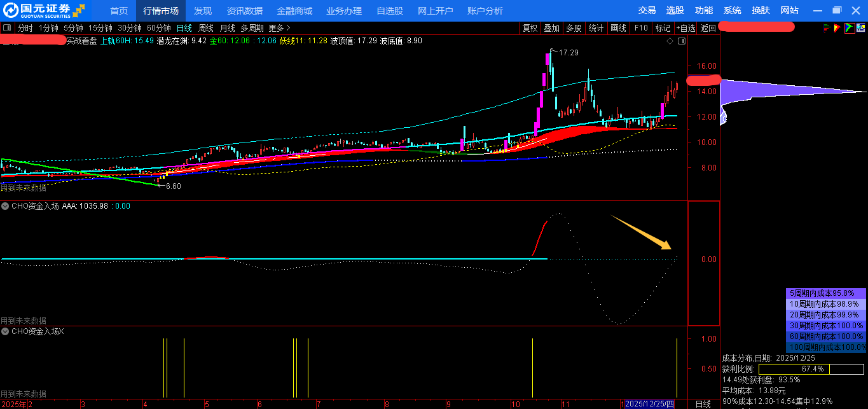Toggle the side panel icon next to the diamond
Image resolution: width=868 pixels, height=409 pixels.
pos(682,41)
